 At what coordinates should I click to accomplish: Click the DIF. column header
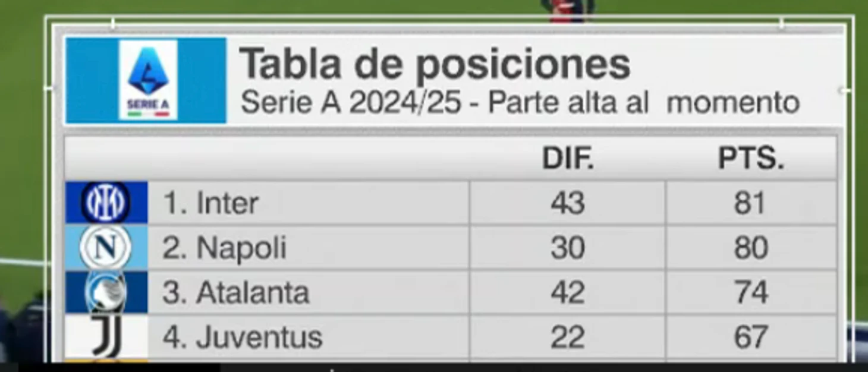click(568, 159)
